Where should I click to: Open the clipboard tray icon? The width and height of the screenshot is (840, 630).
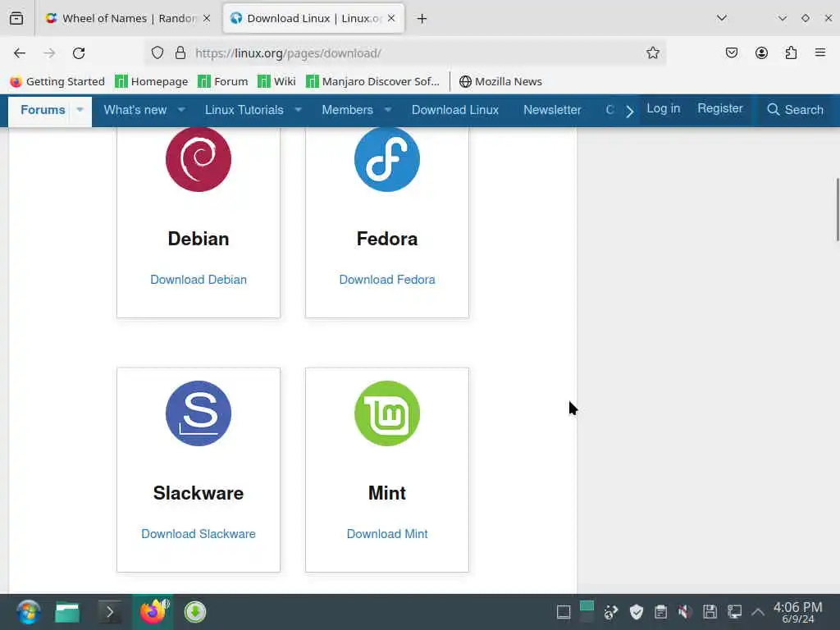pos(660,612)
